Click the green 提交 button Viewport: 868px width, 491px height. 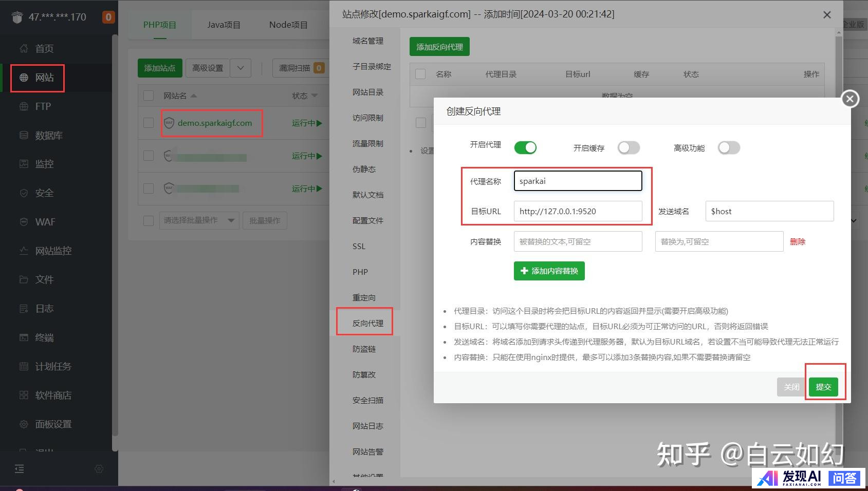823,387
